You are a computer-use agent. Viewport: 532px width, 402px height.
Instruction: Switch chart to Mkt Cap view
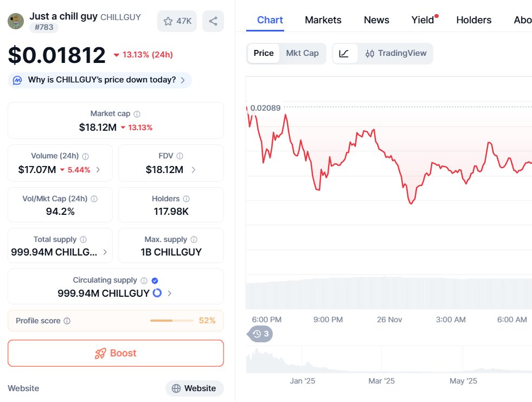tap(302, 53)
